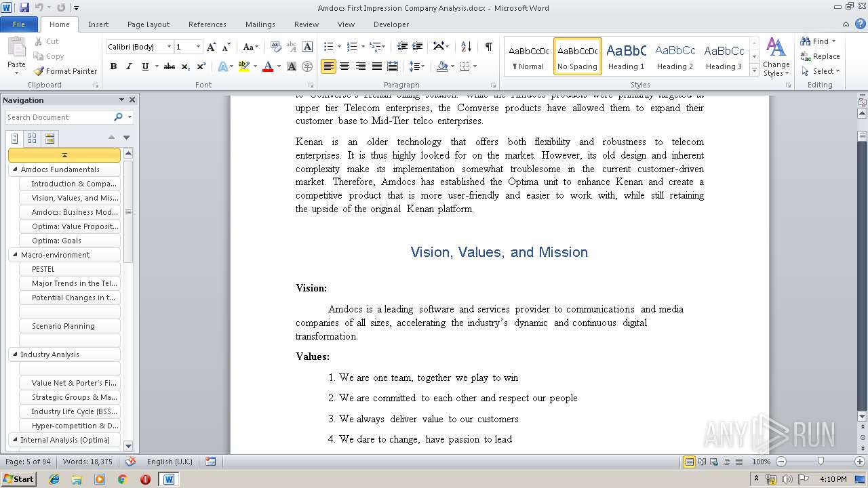
Task: Click Windows Start button
Action: pyautogui.click(x=18, y=479)
